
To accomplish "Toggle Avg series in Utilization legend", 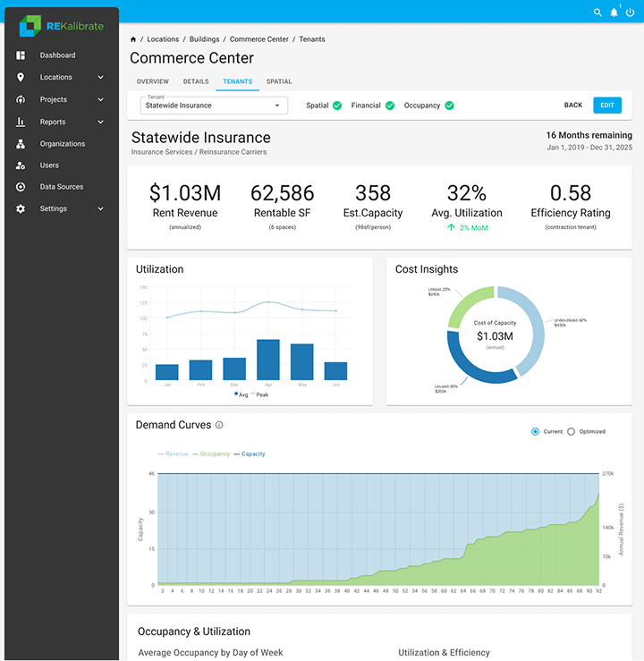I will tap(241, 394).
